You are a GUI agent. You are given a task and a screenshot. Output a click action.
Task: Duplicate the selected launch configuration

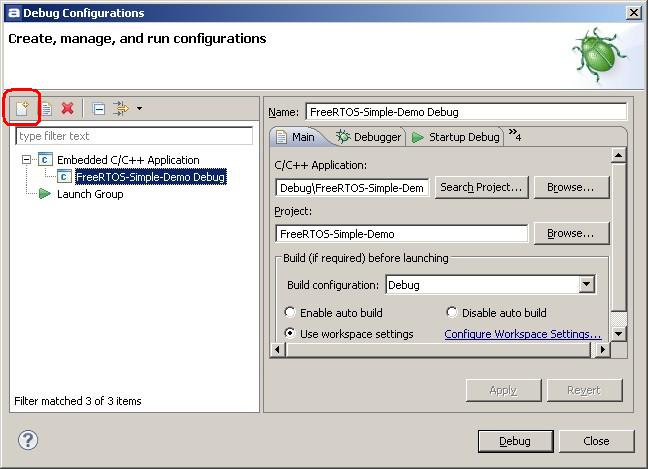(x=46, y=109)
